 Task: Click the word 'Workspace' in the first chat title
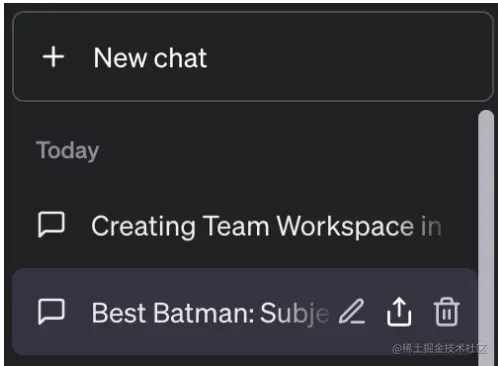345,227
